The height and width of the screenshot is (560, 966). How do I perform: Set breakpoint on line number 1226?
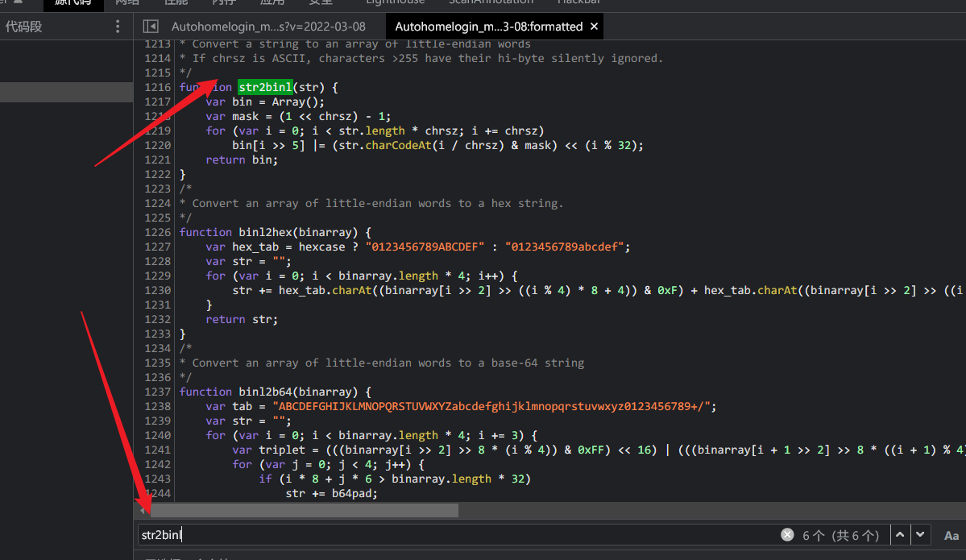(x=157, y=232)
